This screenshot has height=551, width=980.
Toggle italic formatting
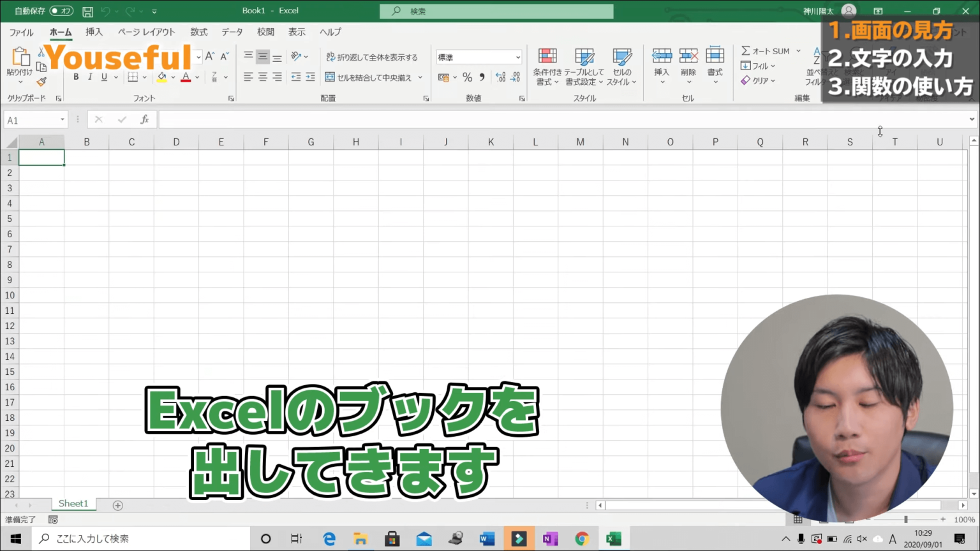click(x=89, y=77)
